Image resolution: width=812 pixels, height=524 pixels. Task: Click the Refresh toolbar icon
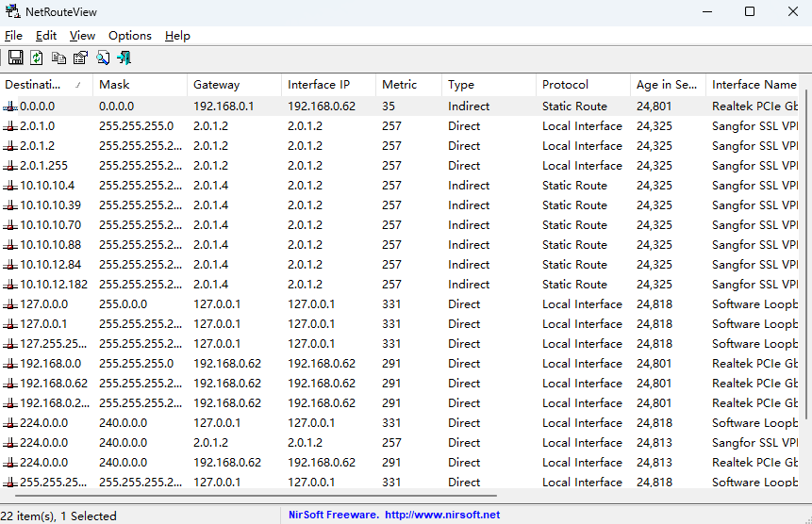tap(36, 58)
